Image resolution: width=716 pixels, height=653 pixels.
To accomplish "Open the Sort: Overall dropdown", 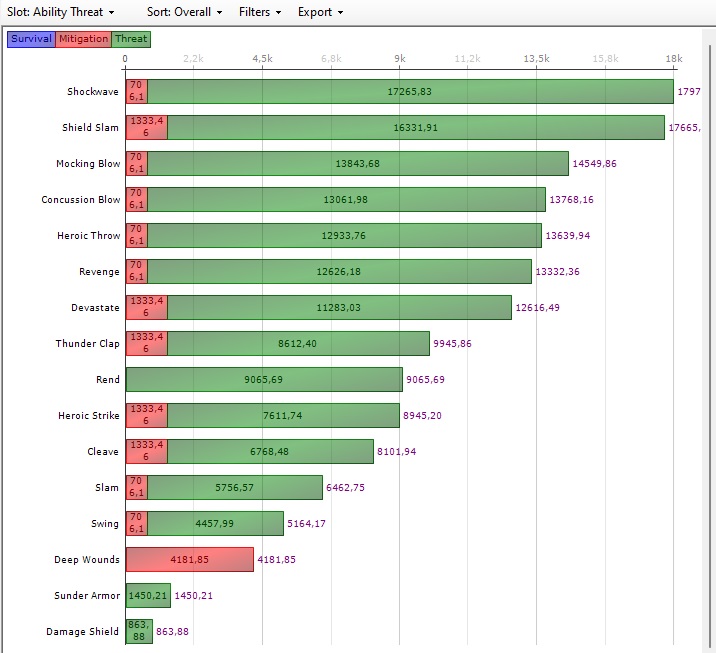I will click(x=184, y=12).
